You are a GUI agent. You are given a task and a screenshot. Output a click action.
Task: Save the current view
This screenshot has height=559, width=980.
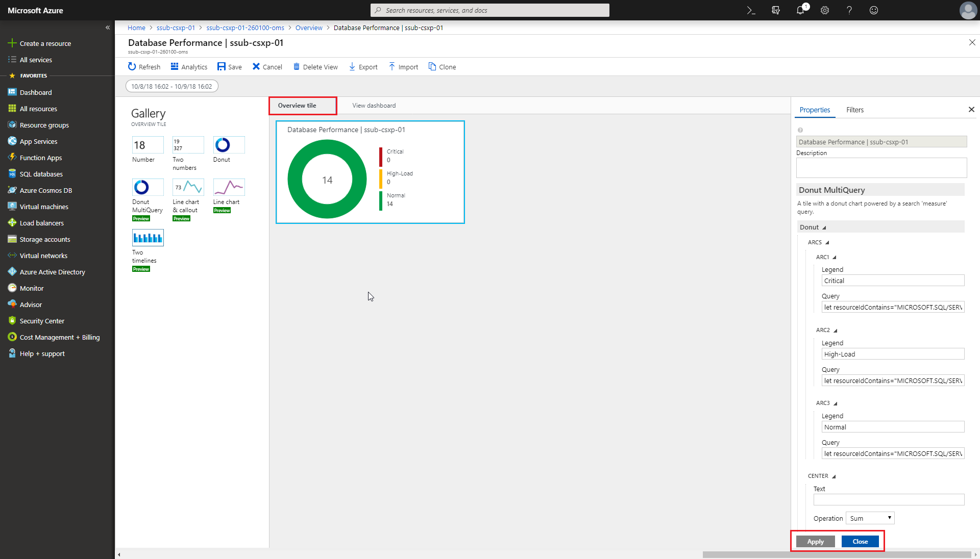230,66
